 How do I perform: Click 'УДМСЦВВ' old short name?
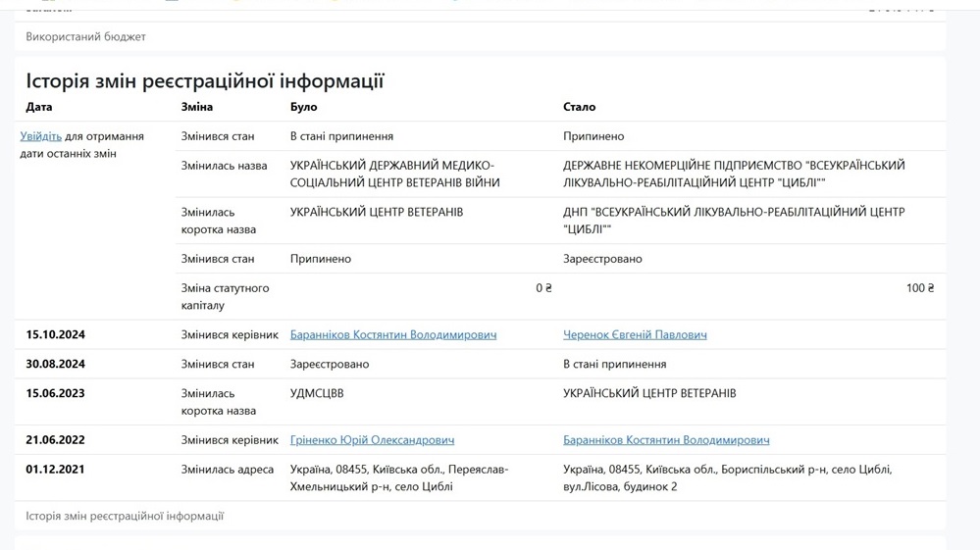(317, 393)
